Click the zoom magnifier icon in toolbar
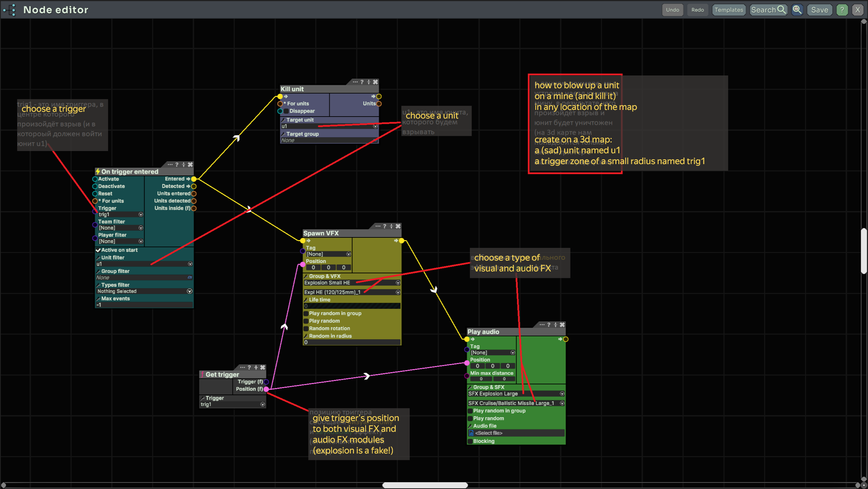This screenshot has height=489, width=868. click(797, 10)
